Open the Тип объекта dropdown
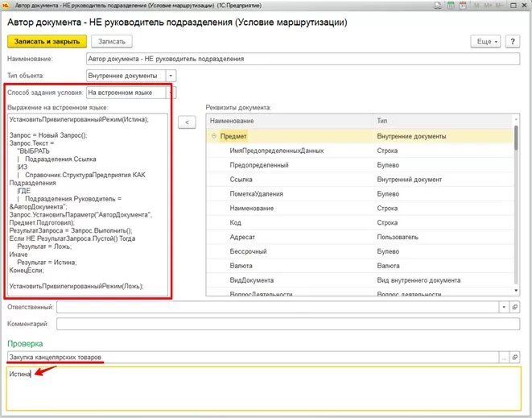Viewport: 532px width, 418px height. coord(171,76)
